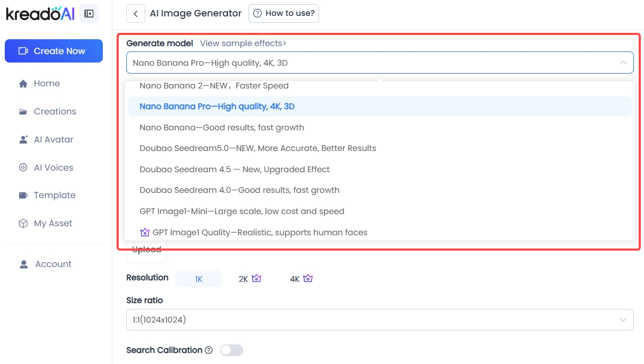Open My Asset from the sidebar
Screen dimensions: 644x364
[x=52, y=224]
